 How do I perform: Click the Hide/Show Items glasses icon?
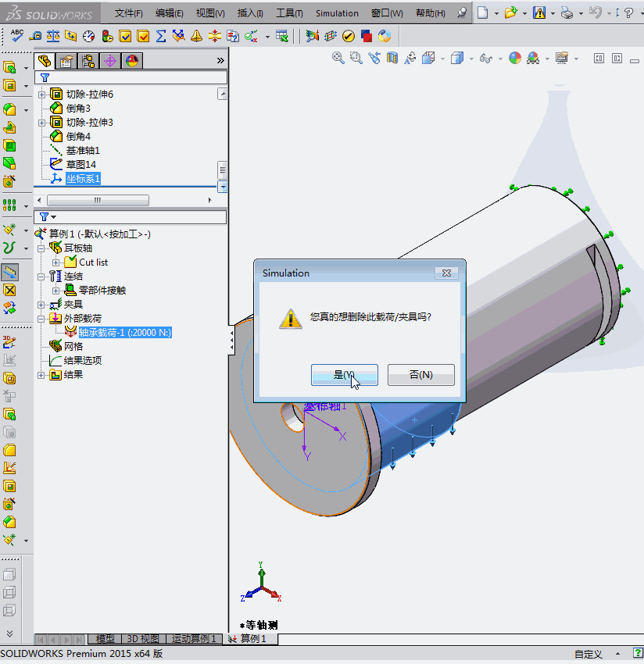485,58
